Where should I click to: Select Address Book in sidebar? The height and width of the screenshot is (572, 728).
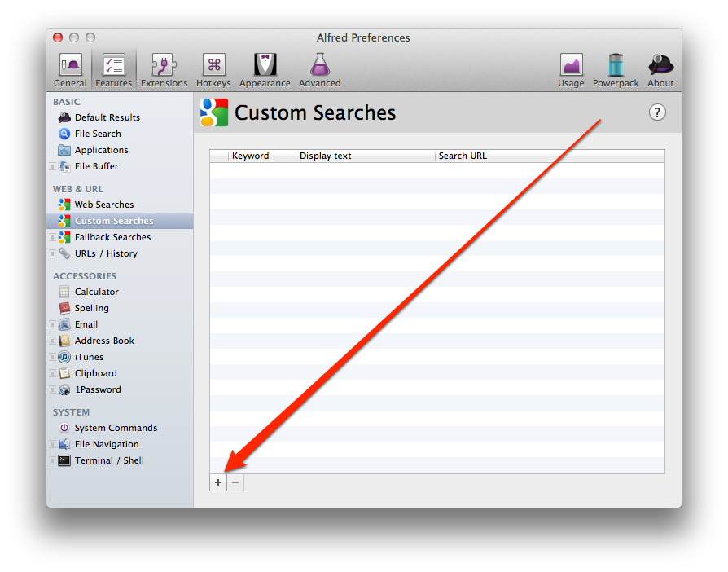click(x=120, y=341)
